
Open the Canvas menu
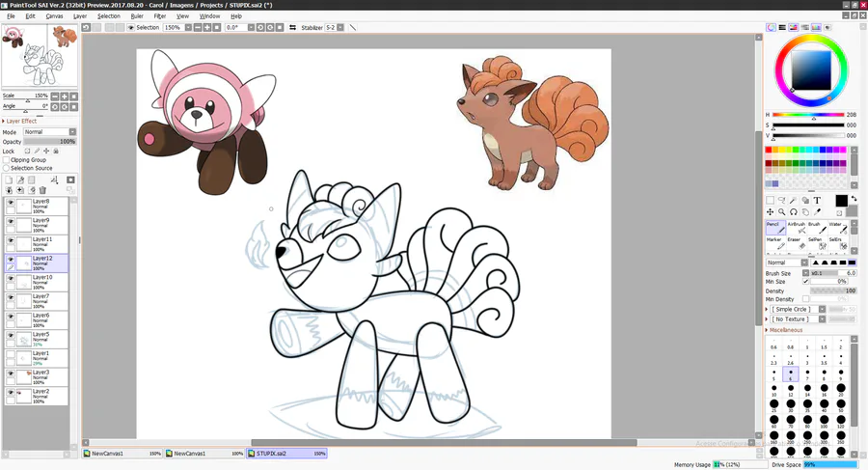pos(54,16)
